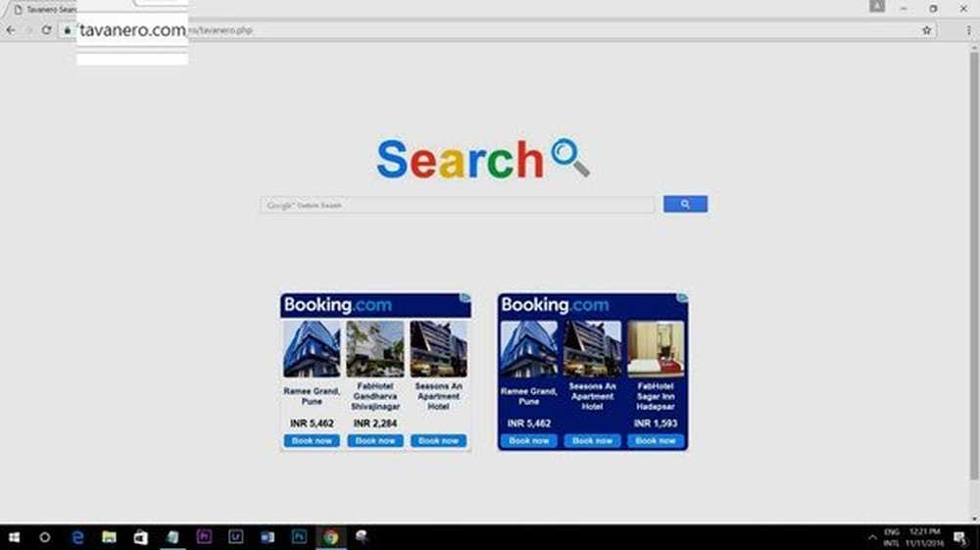Click 'Ramee Grand, Pune' name in white ad
980x550 pixels.
point(312,396)
